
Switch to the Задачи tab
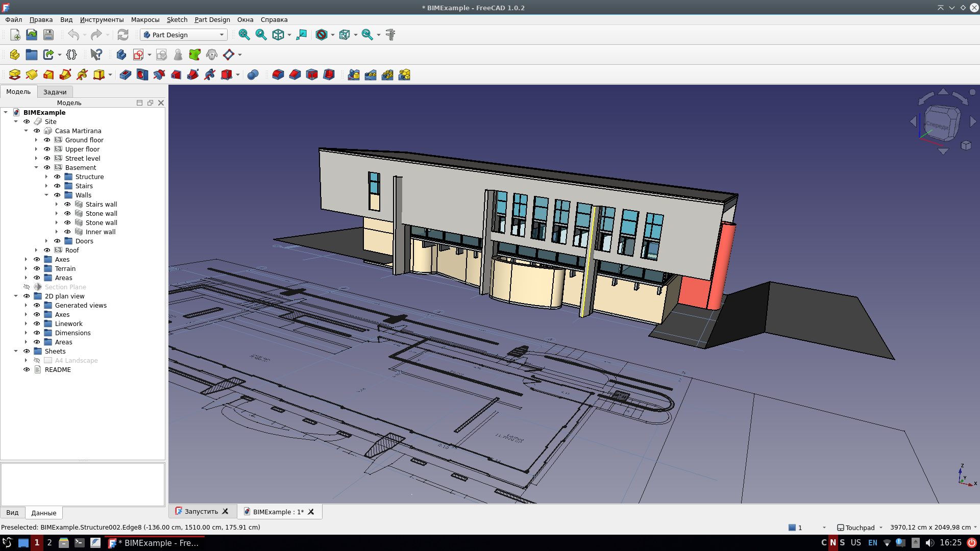[x=55, y=92]
